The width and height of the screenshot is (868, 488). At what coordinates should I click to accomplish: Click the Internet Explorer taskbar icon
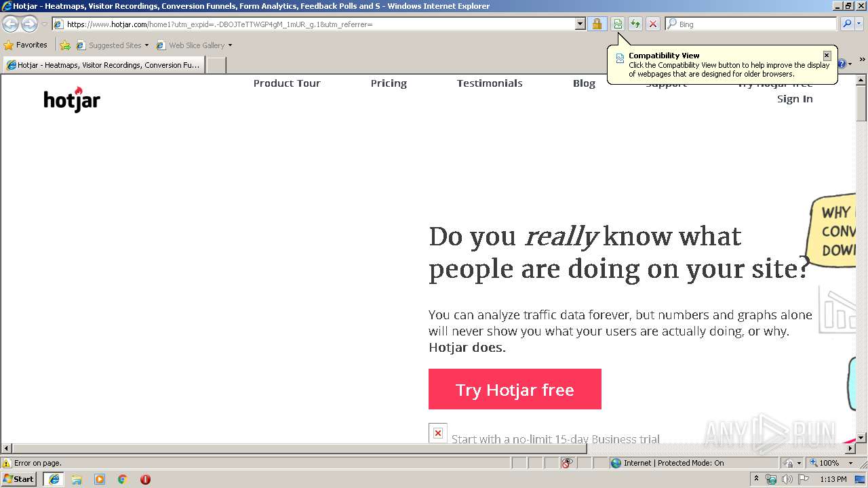(x=54, y=479)
